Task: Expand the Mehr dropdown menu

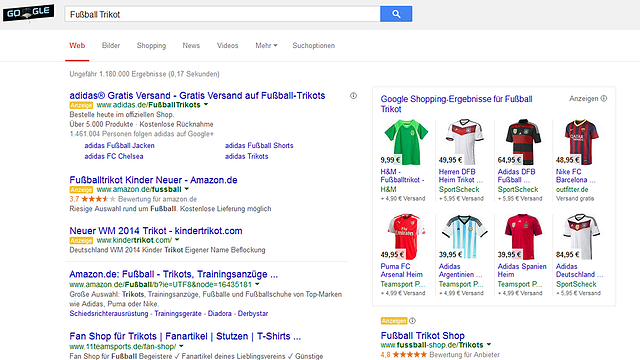Action: [266, 46]
